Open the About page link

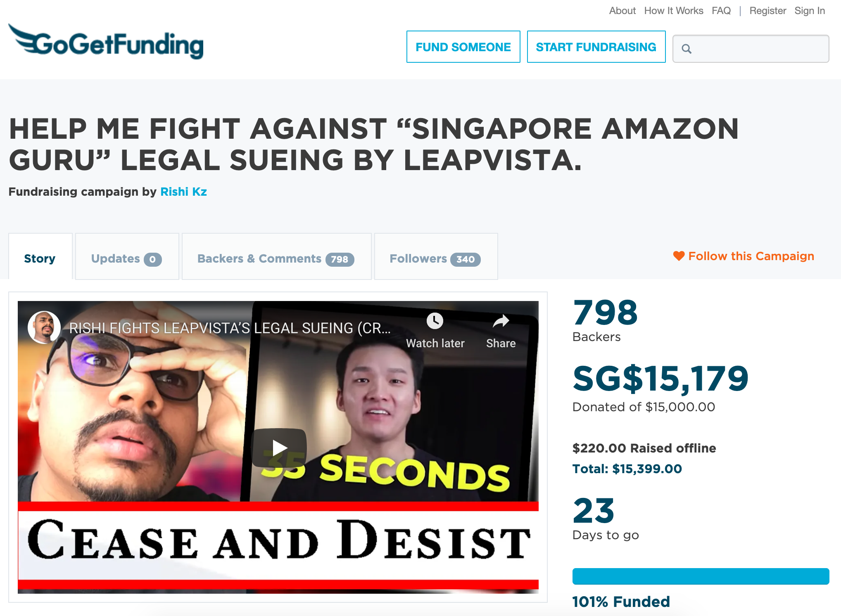(622, 11)
